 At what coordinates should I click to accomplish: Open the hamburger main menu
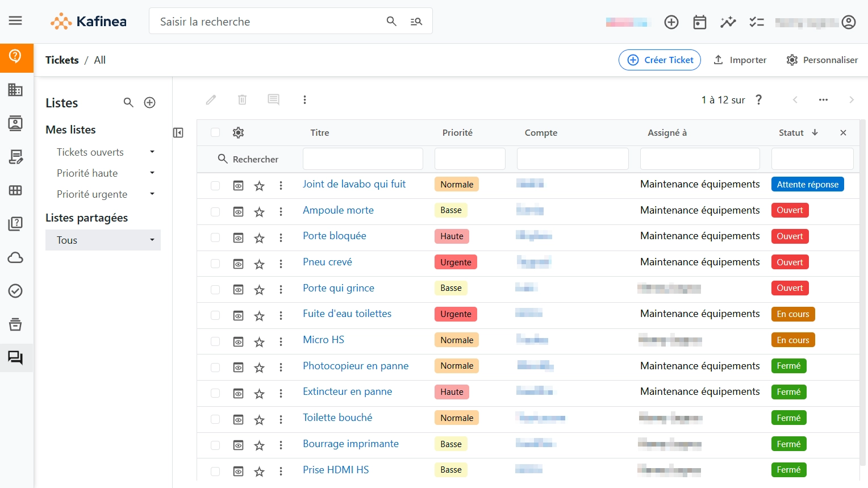[15, 21]
